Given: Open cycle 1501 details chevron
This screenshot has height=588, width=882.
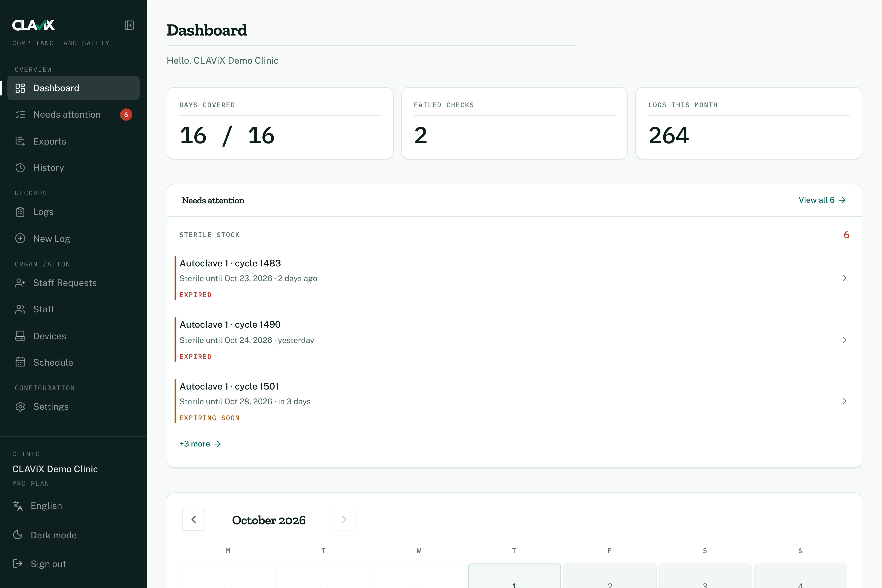Looking at the screenshot, I should (844, 401).
